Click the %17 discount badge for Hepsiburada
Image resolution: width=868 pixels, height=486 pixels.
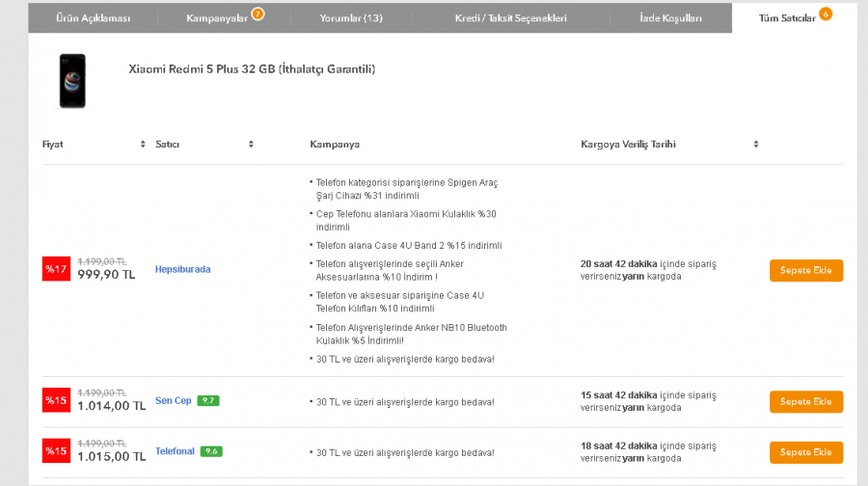[x=56, y=269]
